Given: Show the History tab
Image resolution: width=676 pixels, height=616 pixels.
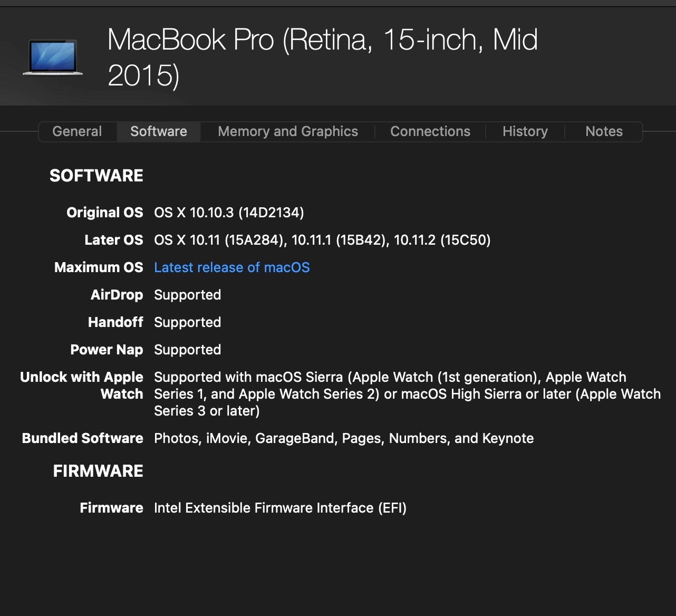Looking at the screenshot, I should pyautogui.click(x=525, y=131).
